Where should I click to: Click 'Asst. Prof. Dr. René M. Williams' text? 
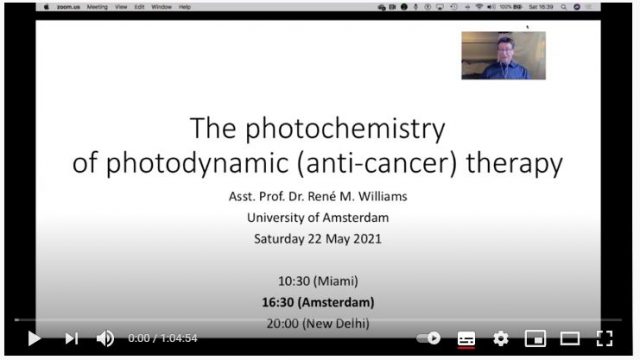(x=318, y=196)
